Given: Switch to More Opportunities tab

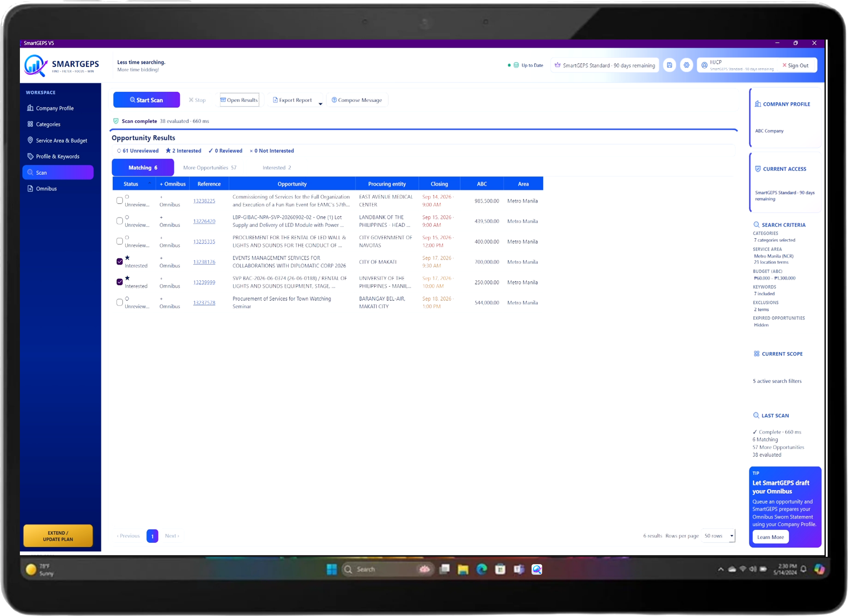Looking at the screenshot, I should tap(210, 168).
